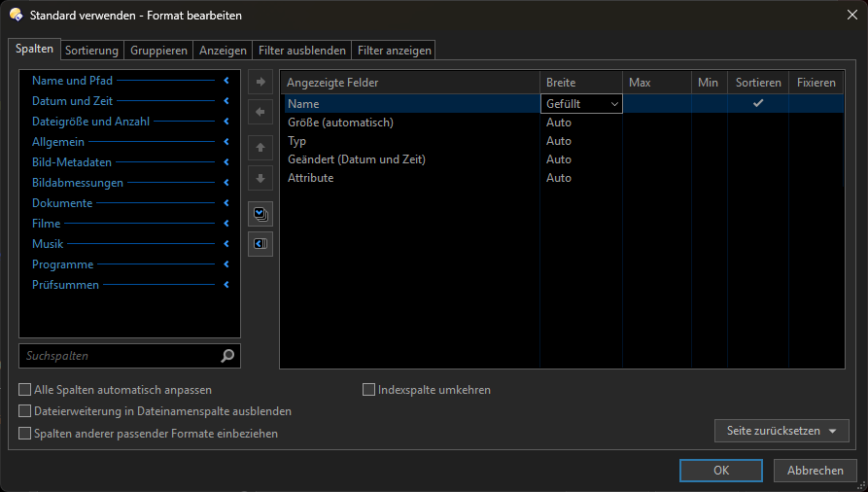Confirm with the OK button
The image size is (868, 492).
(x=721, y=471)
